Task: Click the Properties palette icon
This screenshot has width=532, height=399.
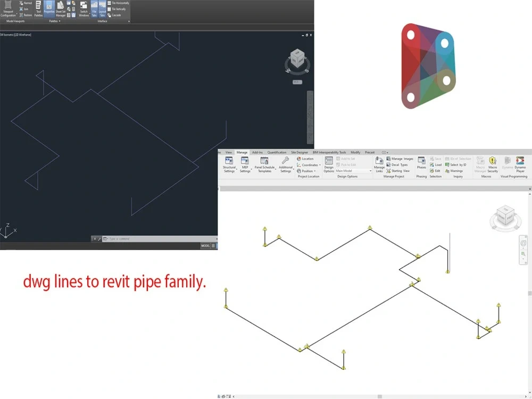Action: [x=49, y=8]
